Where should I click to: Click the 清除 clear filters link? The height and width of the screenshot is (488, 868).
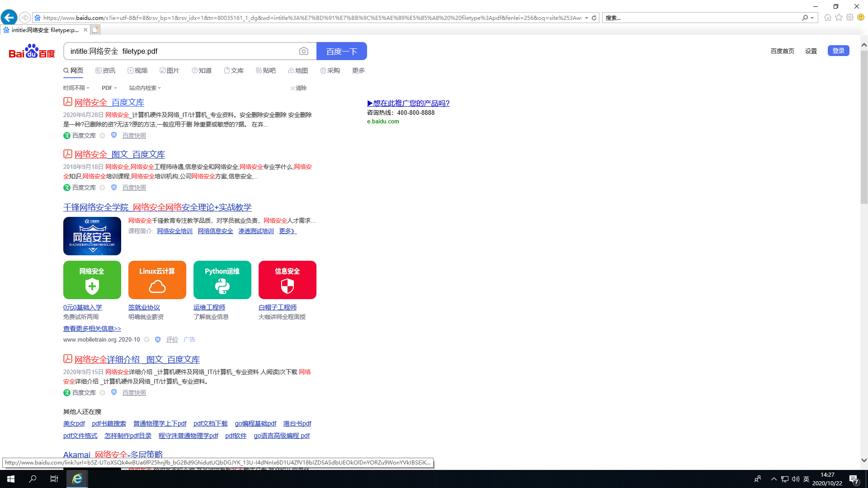tap(298, 88)
